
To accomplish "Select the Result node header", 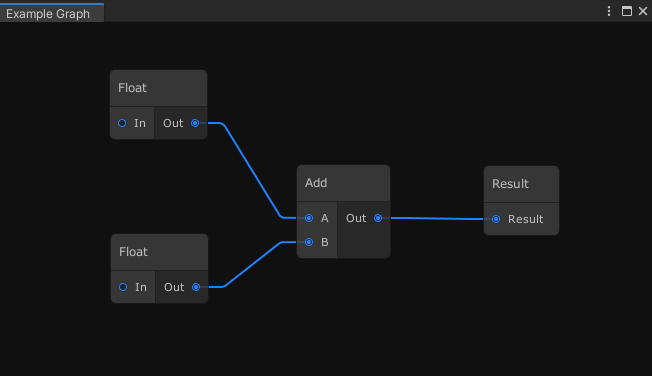I will (521, 184).
